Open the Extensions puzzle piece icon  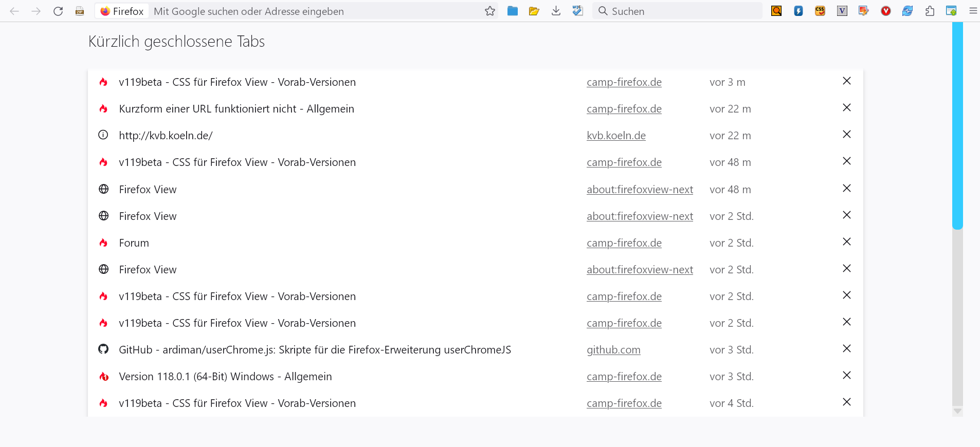[x=930, y=11]
